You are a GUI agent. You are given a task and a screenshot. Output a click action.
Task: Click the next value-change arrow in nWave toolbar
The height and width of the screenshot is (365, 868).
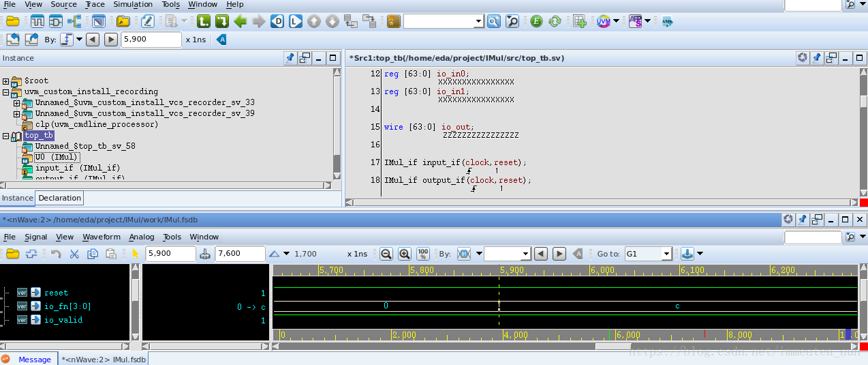[559, 254]
